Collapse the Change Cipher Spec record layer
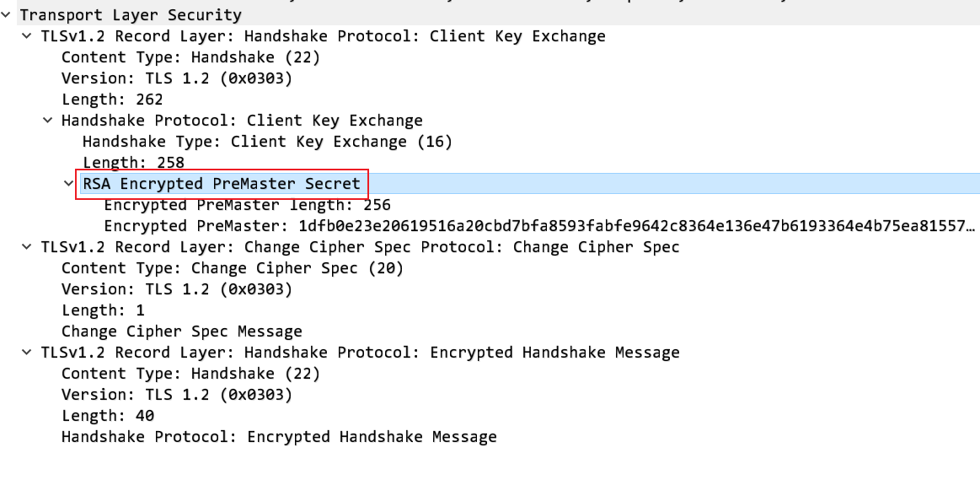Viewport: 980px width, 485px height. [x=28, y=247]
